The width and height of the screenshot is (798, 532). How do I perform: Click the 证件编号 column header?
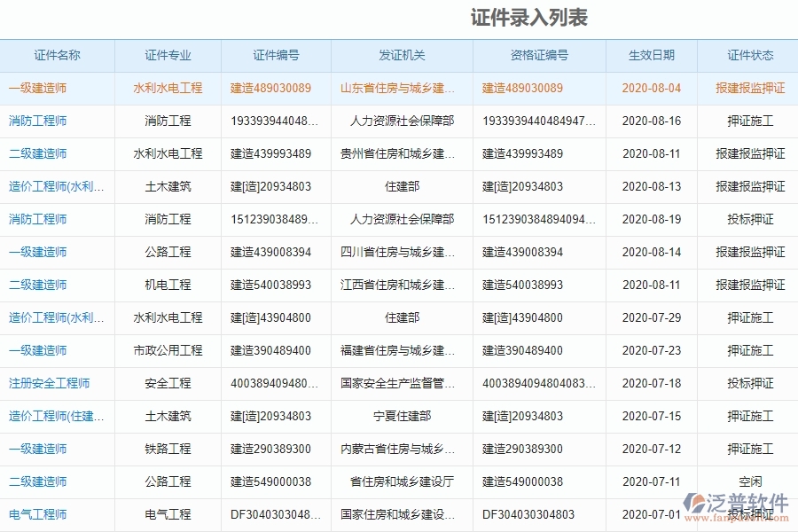[275, 55]
